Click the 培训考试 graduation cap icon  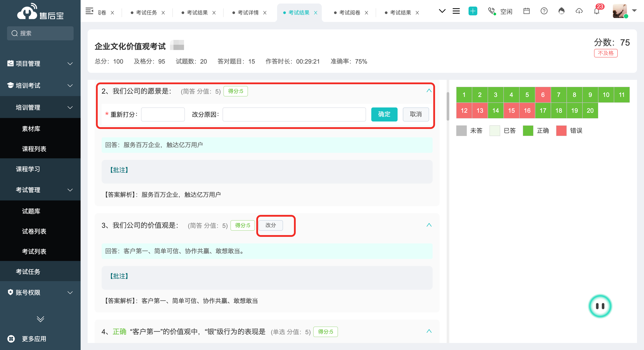[x=10, y=85]
